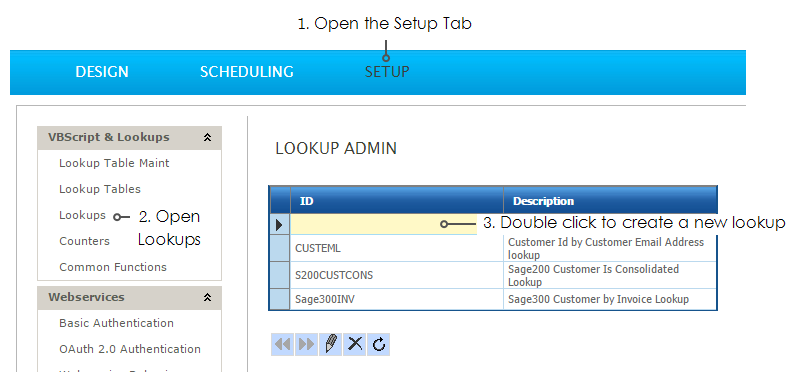
Task: Open Common Functions in the sidebar
Action: pos(113,267)
